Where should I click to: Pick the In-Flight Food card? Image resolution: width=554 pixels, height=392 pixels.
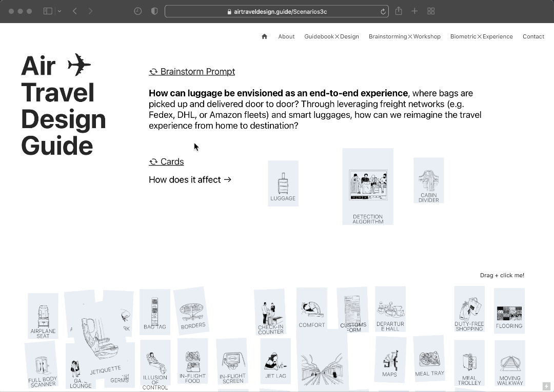point(192,361)
